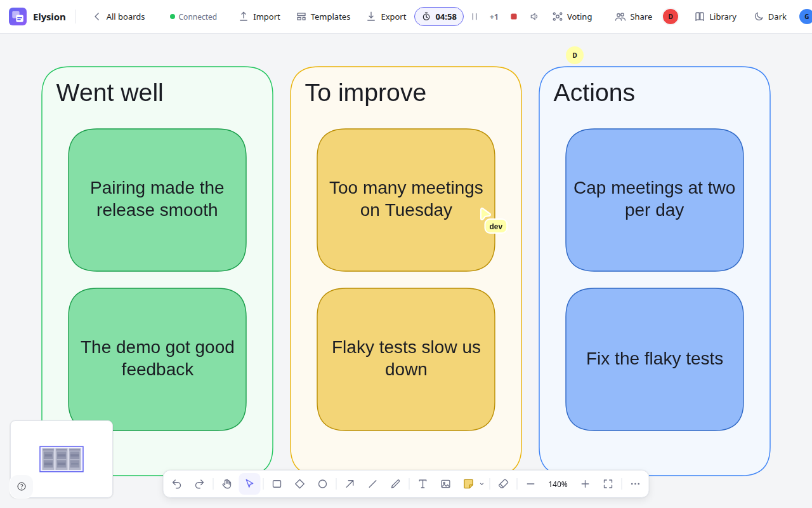Undo the last action
Screen dimensions: 812x508
(177, 484)
